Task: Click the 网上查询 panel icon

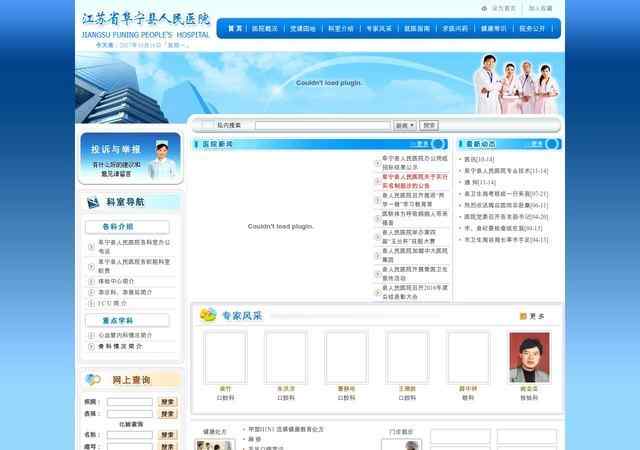Action: tap(93, 380)
